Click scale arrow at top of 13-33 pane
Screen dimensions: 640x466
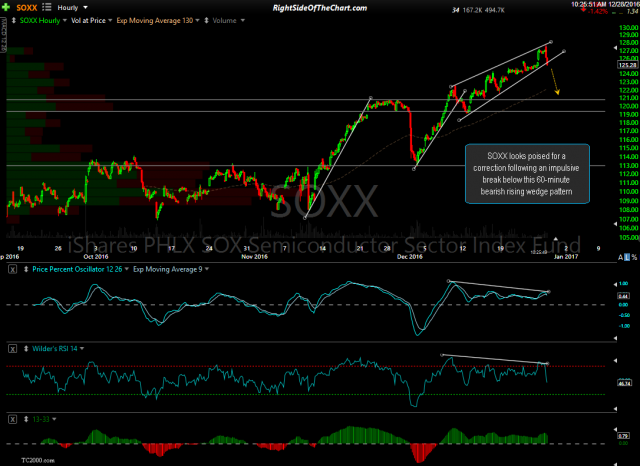[616, 429]
